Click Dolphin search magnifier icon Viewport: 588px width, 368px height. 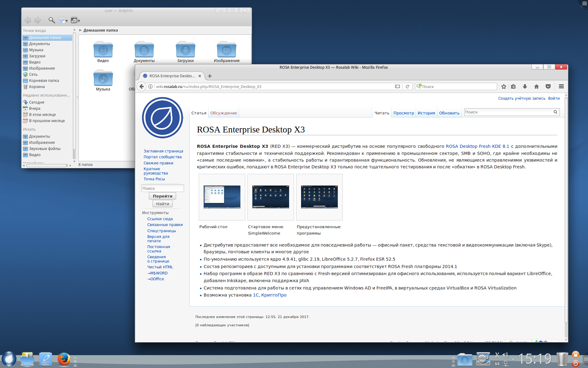[52, 20]
